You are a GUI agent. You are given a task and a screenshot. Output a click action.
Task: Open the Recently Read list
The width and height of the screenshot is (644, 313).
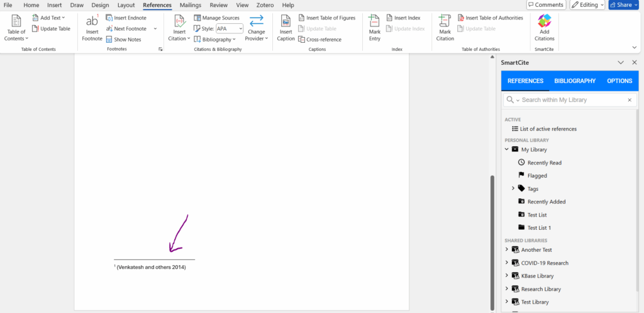pos(544,162)
